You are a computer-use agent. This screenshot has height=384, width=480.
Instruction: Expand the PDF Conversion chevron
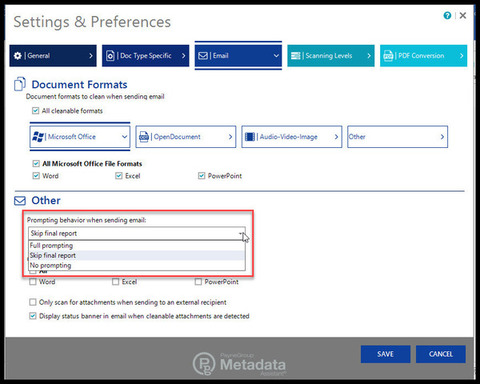pos(461,56)
